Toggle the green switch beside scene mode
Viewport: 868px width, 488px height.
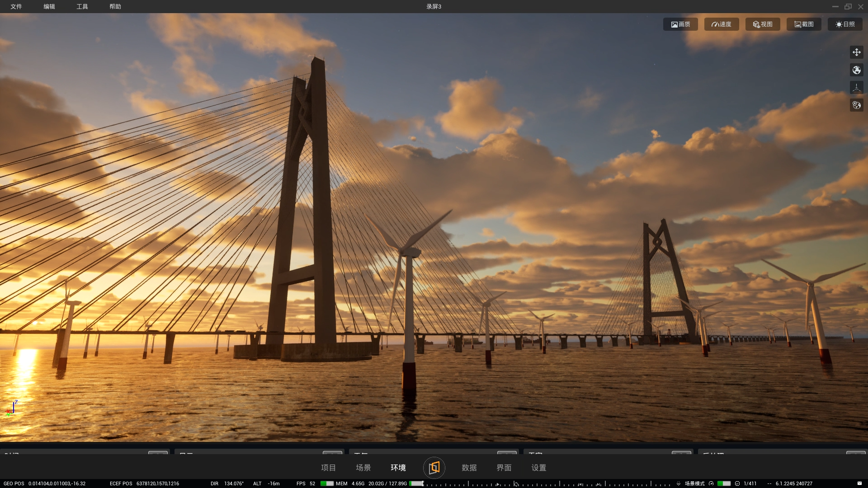[x=724, y=483]
